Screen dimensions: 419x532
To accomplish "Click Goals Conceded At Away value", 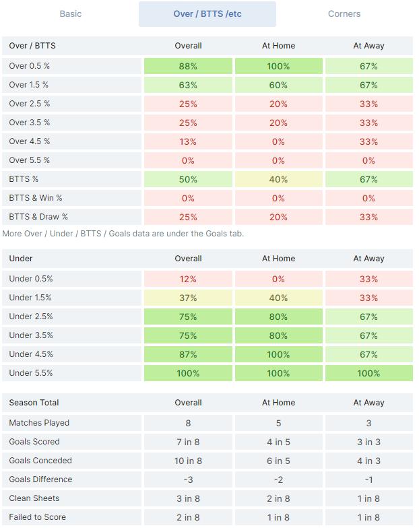I will click(368, 461).
